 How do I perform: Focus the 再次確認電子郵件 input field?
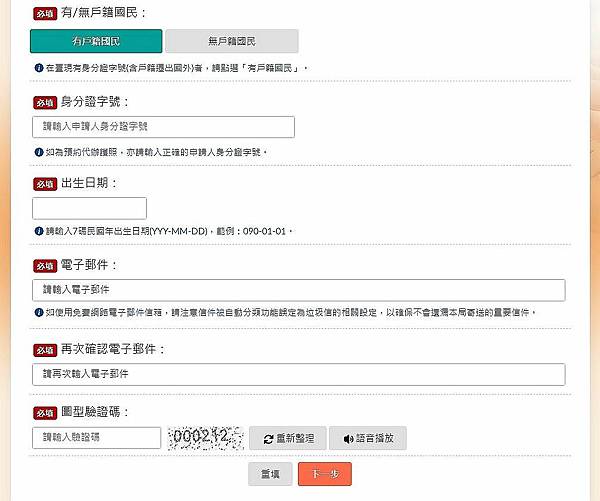pyautogui.click(x=299, y=374)
